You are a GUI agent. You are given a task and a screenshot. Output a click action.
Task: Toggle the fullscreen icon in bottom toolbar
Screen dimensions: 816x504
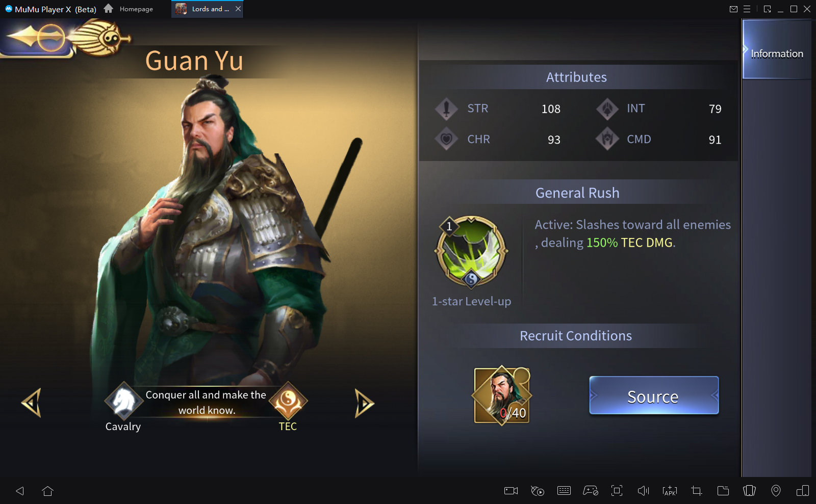[617, 491]
